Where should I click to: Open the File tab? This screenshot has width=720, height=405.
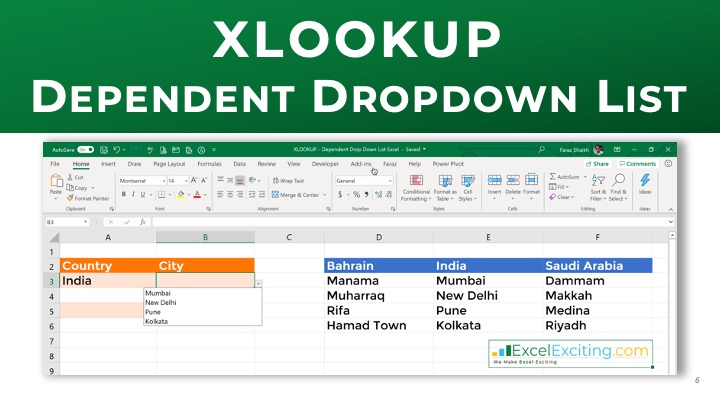(x=55, y=164)
